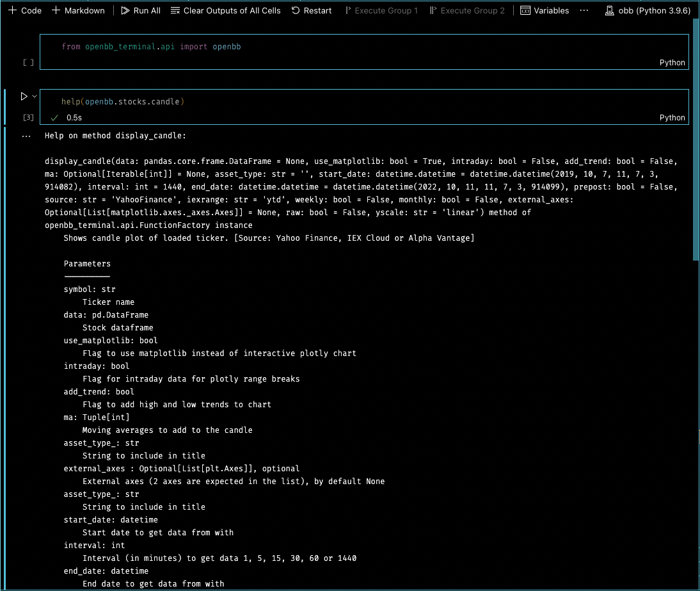
Task: Click 'data: pd.DataFrame' parameter text
Action: (106, 314)
